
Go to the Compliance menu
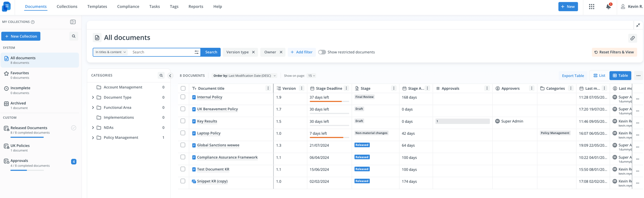[x=128, y=7]
